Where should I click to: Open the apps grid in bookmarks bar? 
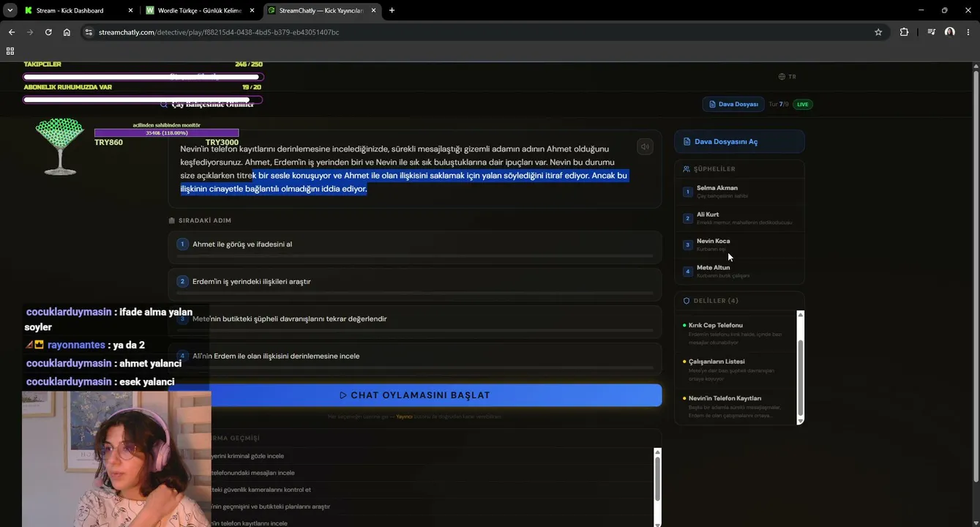click(x=10, y=51)
